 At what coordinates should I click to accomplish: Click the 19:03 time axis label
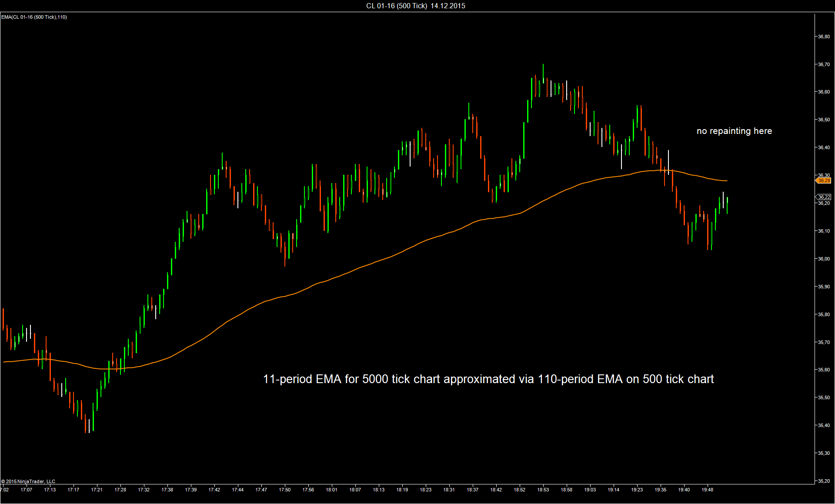pyautogui.click(x=590, y=490)
